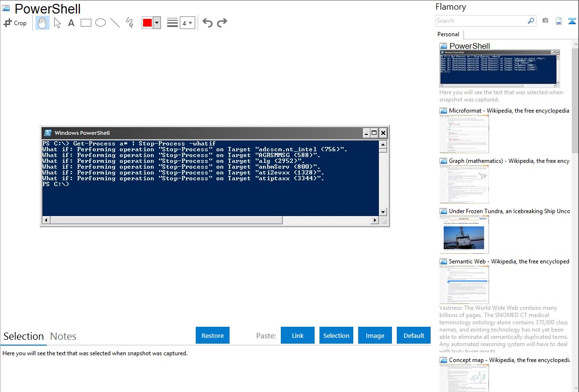Image resolution: width=579 pixels, height=392 pixels.
Task: Click the Paste Link button
Action: click(x=298, y=335)
